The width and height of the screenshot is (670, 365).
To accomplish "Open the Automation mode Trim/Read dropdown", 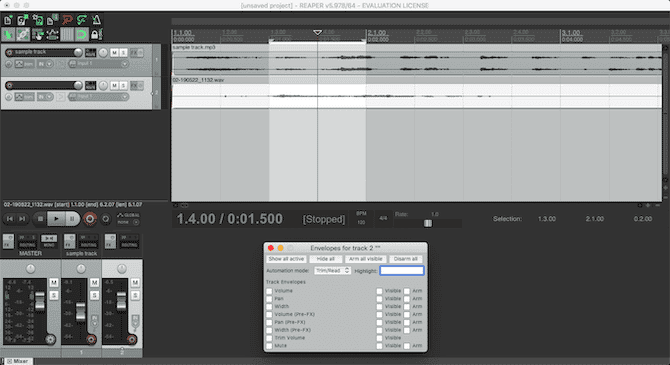I will 332,271.
